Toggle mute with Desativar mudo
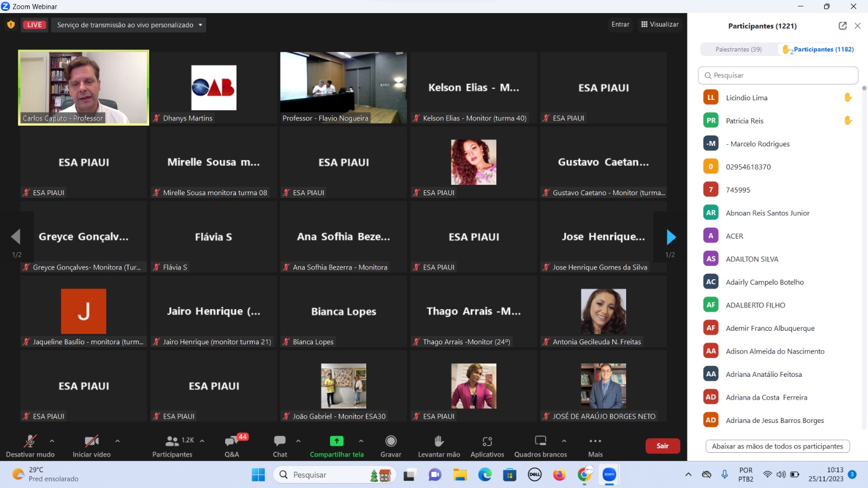The height and width of the screenshot is (488, 868). point(30,441)
